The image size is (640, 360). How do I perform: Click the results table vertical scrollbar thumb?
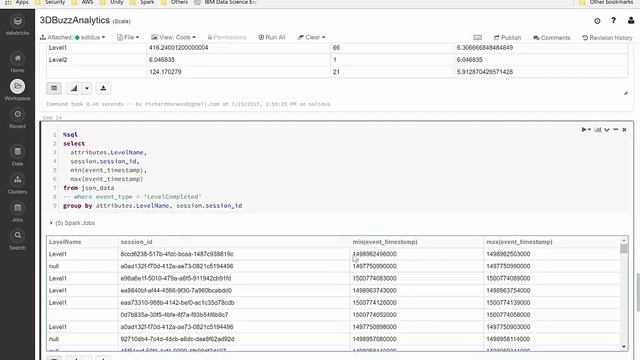(624, 249)
